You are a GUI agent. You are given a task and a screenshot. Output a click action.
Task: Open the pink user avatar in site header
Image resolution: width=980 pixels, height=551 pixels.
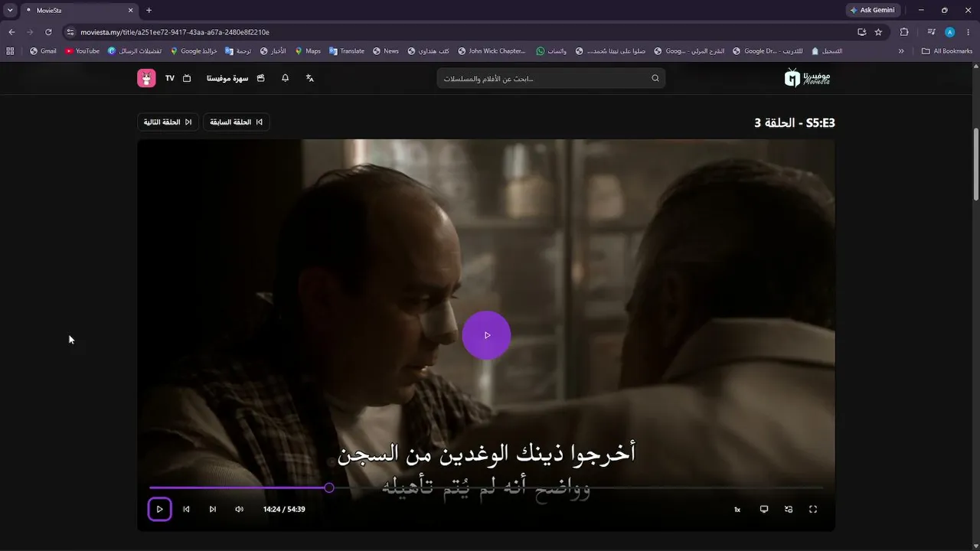(146, 78)
